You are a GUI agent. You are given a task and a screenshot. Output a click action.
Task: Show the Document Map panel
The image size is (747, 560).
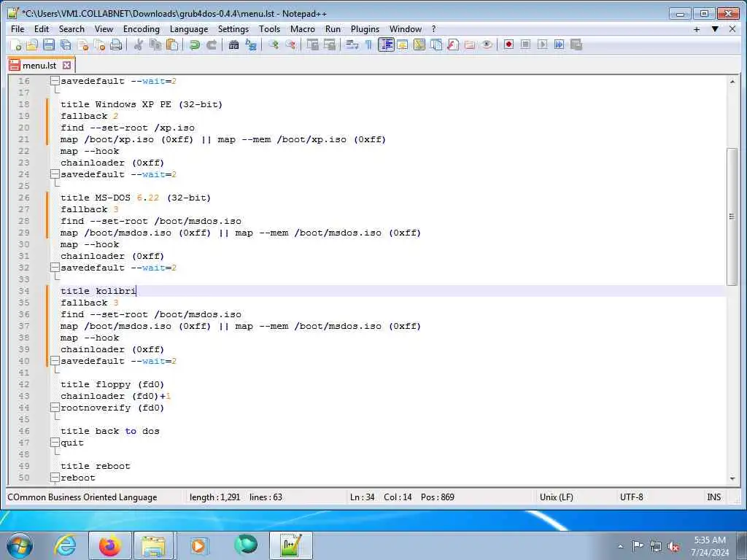(419, 44)
